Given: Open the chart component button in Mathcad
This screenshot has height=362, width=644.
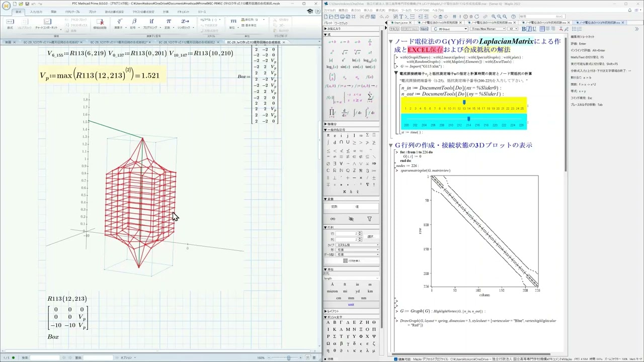Looking at the screenshot, I should coord(46,24).
